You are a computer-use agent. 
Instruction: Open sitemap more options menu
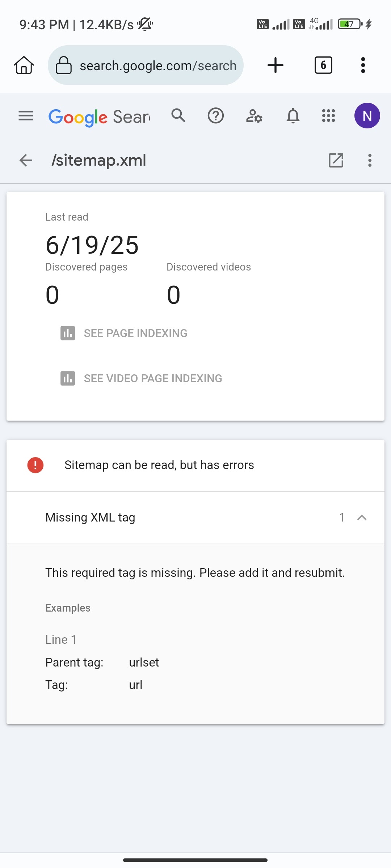[x=370, y=160]
